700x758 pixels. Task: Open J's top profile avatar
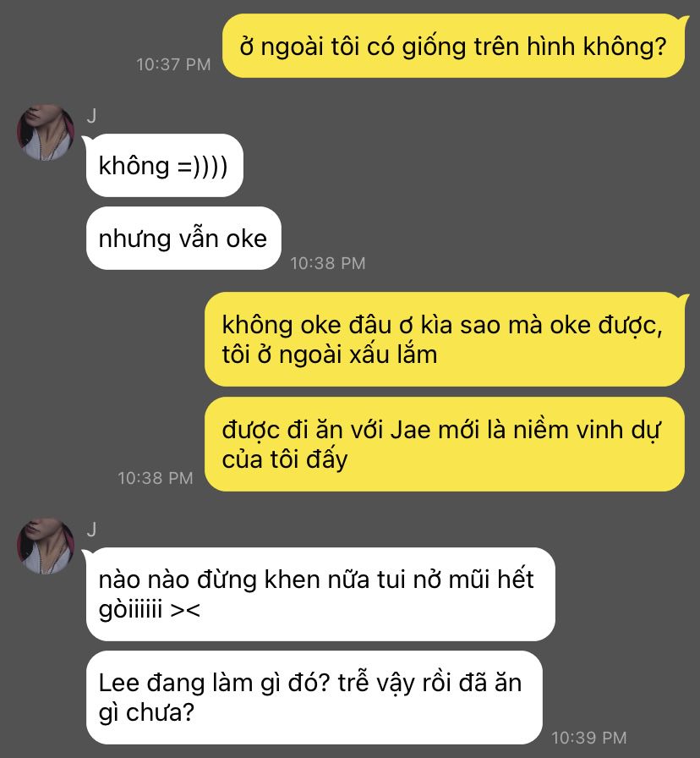pos(46,132)
